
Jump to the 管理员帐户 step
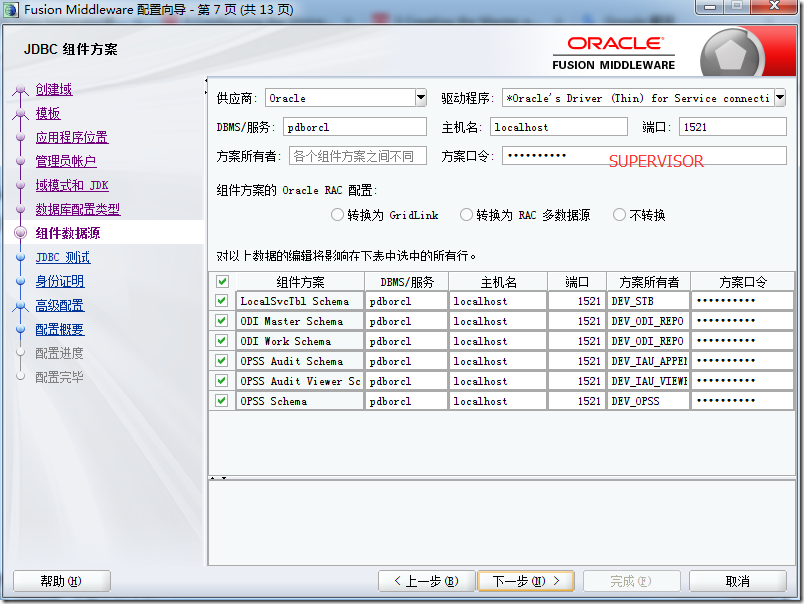click(x=66, y=161)
